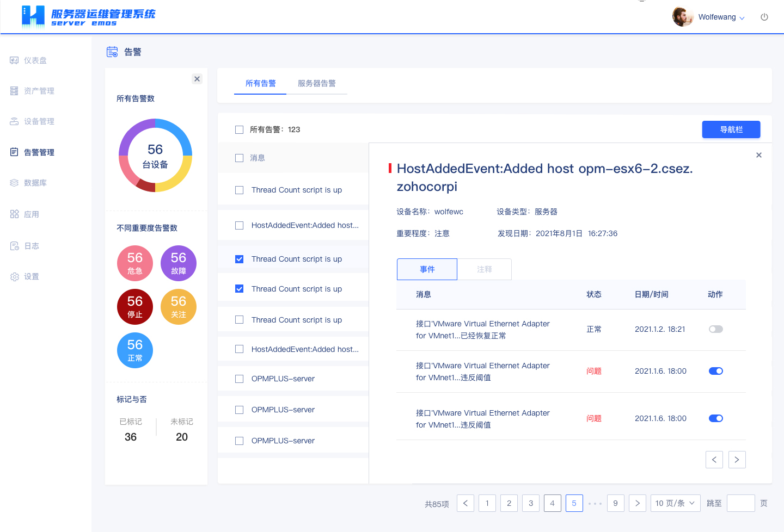
Task: Go to page 9 of pagination
Action: pyautogui.click(x=615, y=503)
